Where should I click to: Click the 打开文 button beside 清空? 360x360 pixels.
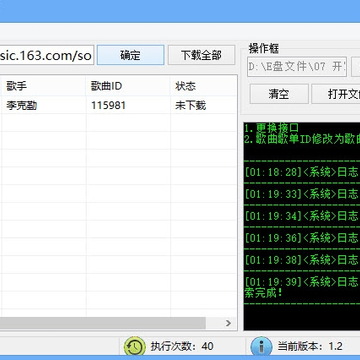[336, 94]
